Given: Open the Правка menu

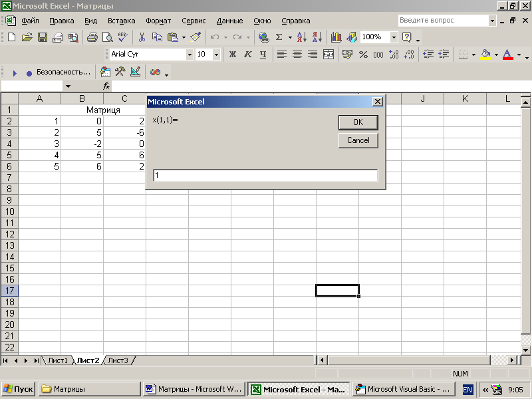Looking at the screenshot, I should tap(62, 21).
